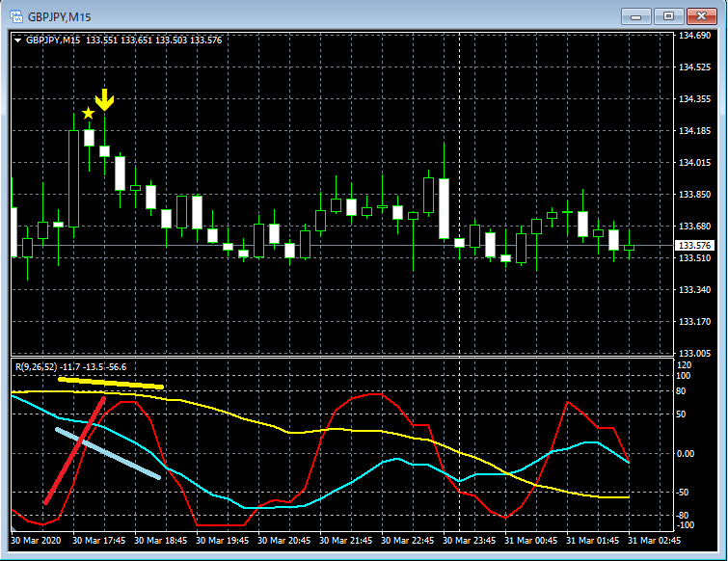
Task: Click the 0.00 level on indicator scale
Action: click(x=688, y=453)
